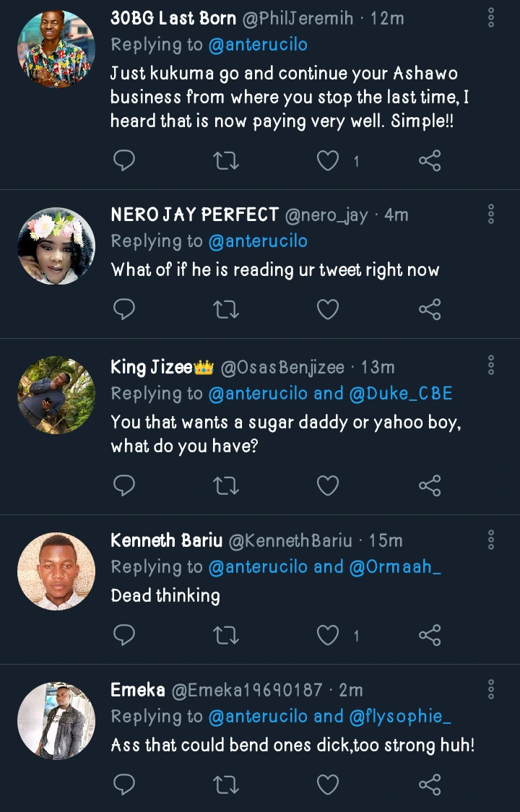Like King Jizee's sugar daddy tweet

pos(329,486)
